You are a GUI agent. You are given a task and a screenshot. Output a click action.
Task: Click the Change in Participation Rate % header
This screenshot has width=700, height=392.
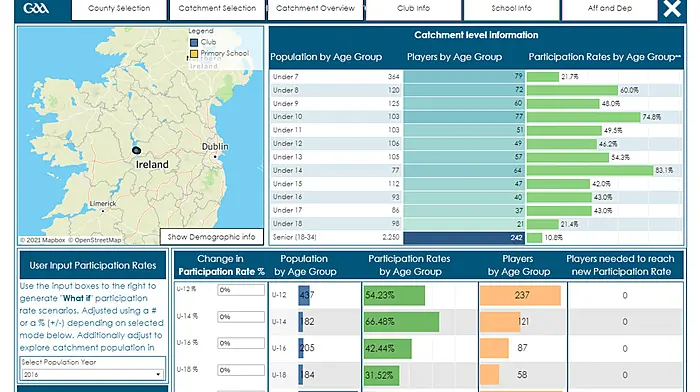click(221, 265)
